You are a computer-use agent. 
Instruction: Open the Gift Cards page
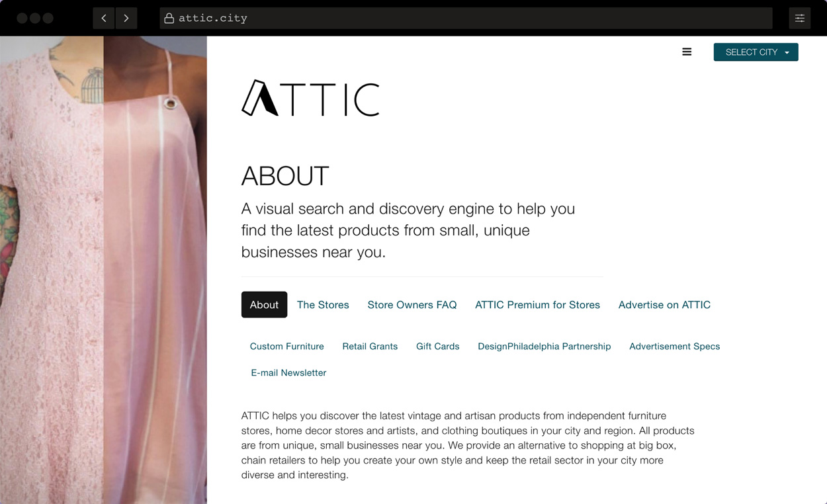437,346
